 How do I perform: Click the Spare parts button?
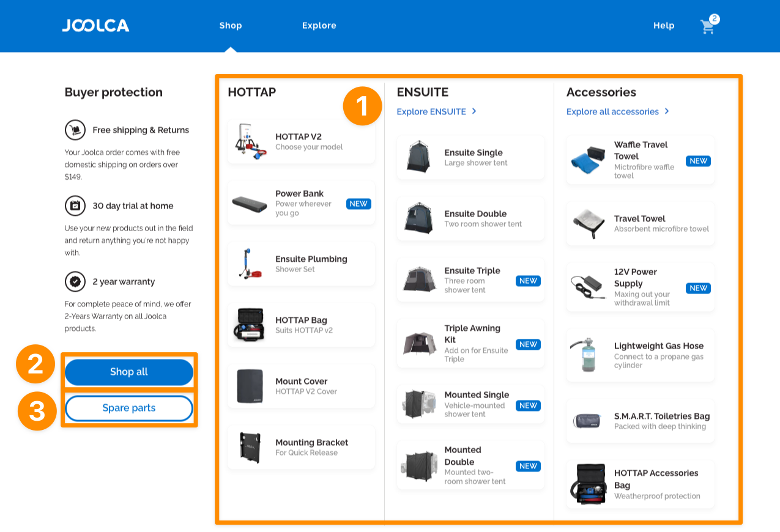tap(129, 408)
